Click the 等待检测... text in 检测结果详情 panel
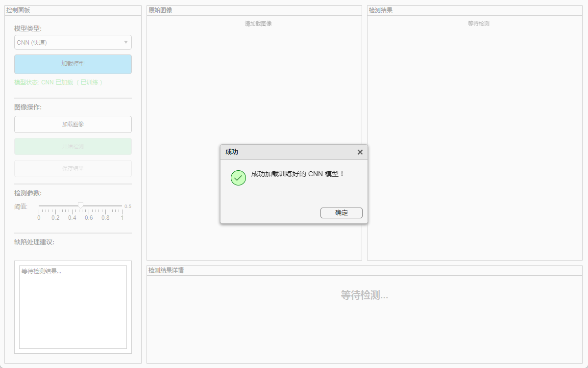 coord(365,295)
